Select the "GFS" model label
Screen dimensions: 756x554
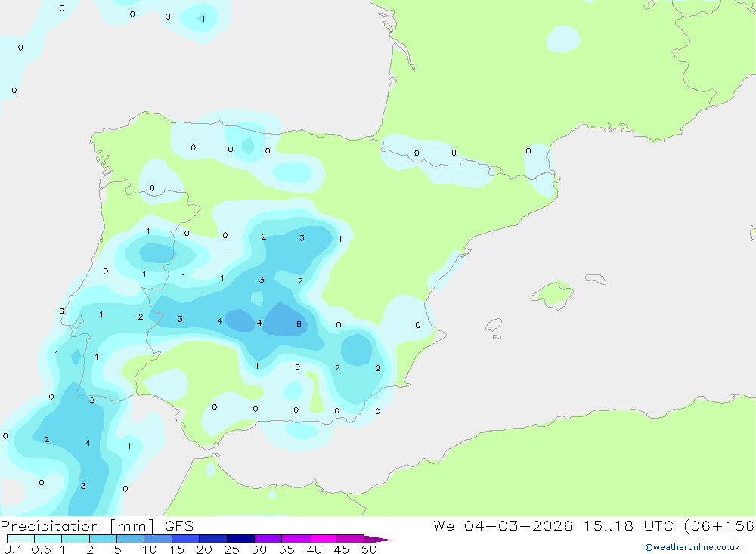coord(179,526)
